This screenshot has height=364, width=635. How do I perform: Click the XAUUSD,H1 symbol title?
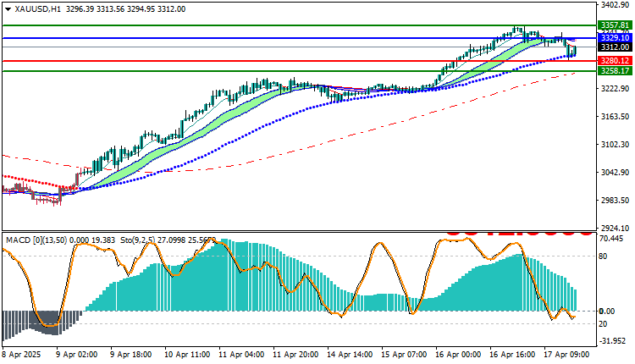[37, 9]
